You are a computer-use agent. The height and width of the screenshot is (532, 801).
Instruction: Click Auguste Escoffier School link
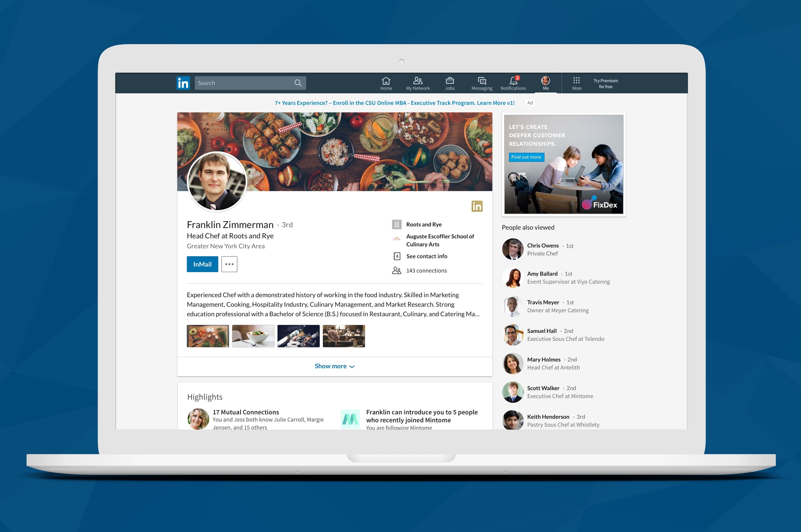[440, 239]
